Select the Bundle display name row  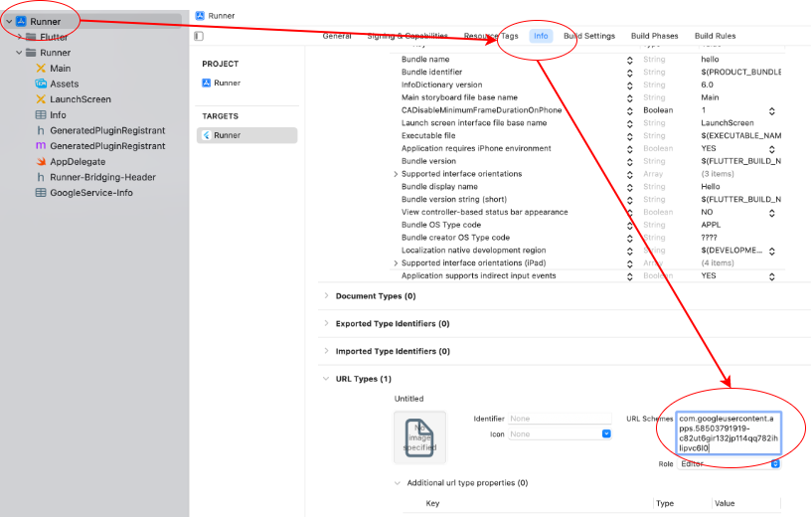click(588, 187)
